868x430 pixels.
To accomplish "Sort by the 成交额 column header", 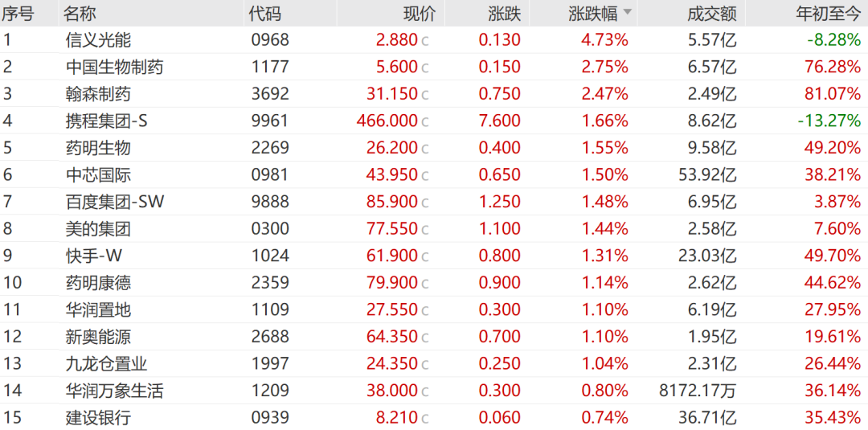I will pyautogui.click(x=712, y=13).
